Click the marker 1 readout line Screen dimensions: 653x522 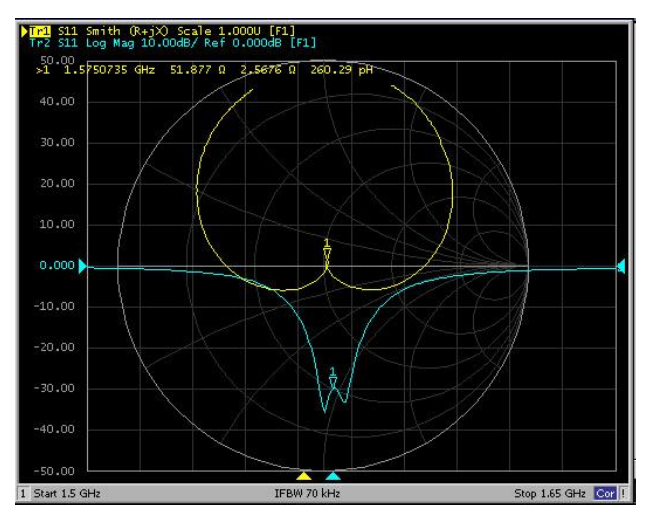(200, 71)
